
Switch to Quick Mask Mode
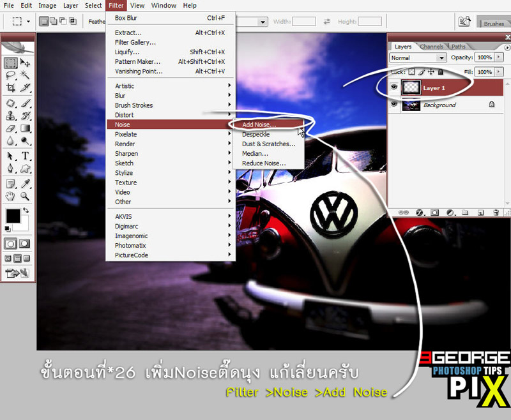point(24,244)
